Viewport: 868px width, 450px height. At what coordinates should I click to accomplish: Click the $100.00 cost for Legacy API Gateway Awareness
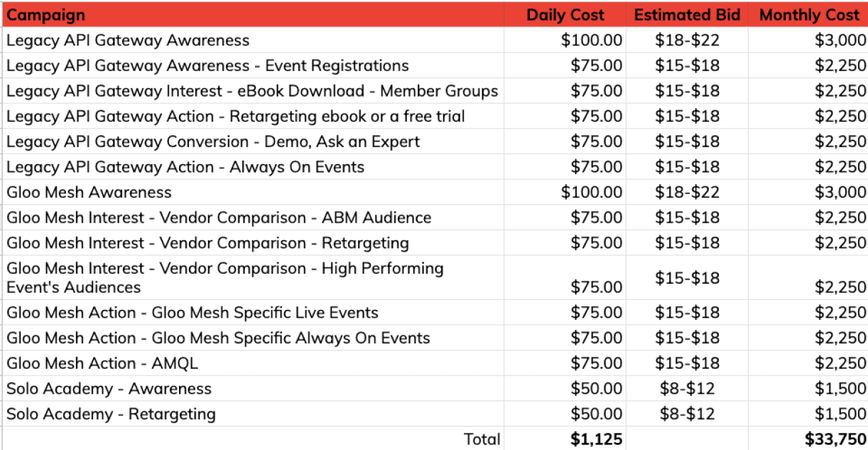[x=592, y=41]
